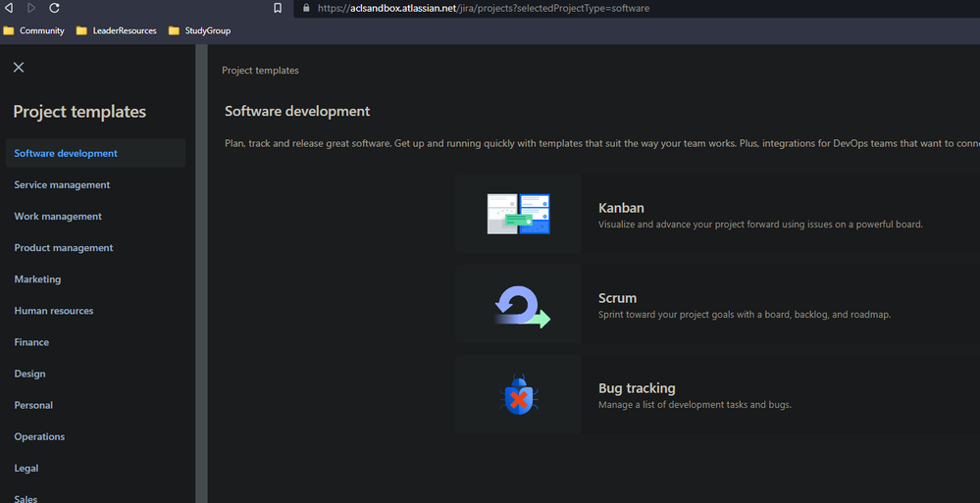Click the 'Project templates' sidebar heading
Viewport: 980px width, 503px height.
[x=79, y=112]
